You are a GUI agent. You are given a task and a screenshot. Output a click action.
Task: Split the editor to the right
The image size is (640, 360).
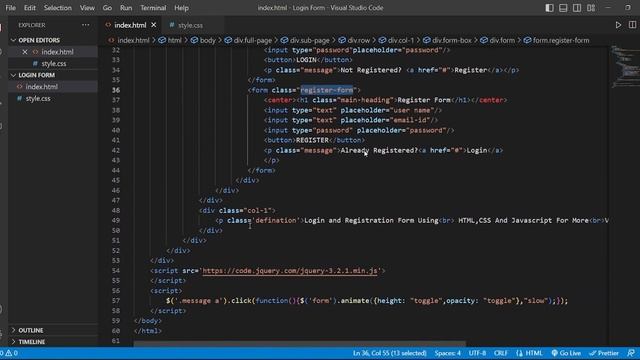(x=632, y=25)
